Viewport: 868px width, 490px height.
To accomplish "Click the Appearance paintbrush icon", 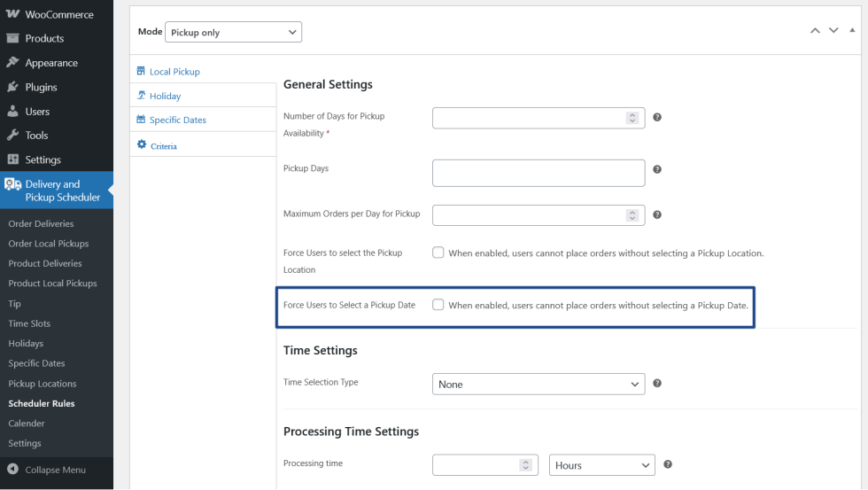I will (12, 63).
